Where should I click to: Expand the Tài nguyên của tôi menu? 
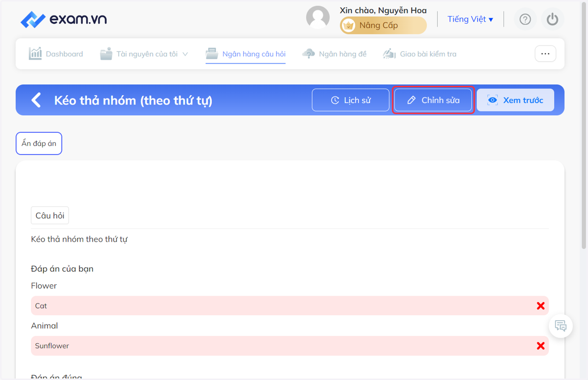[x=144, y=54]
